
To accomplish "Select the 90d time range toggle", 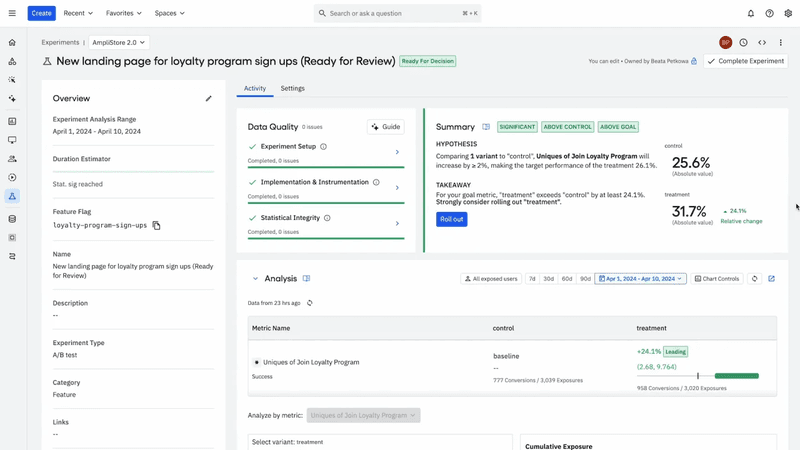I will 585,279.
